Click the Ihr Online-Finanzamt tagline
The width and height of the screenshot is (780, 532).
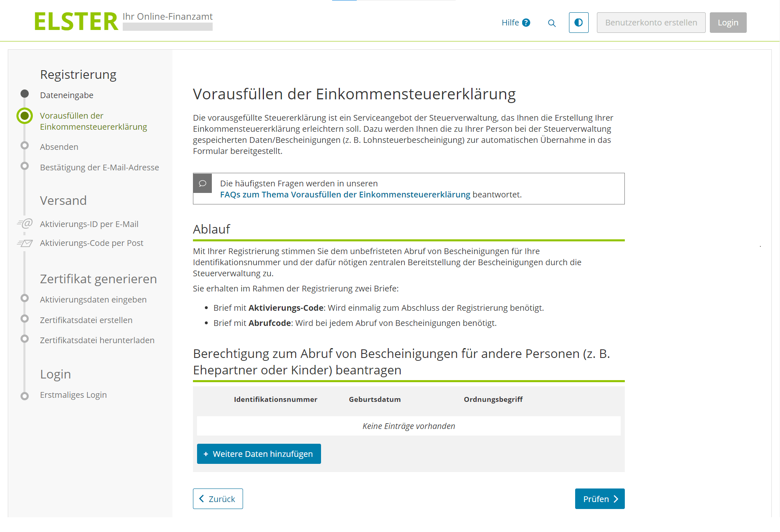pos(167,16)
